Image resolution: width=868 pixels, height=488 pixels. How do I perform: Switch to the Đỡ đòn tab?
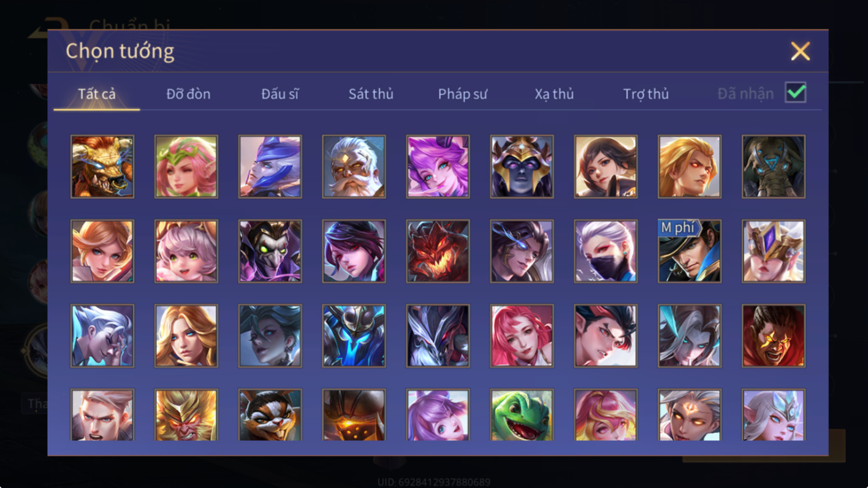click(188, 94)
